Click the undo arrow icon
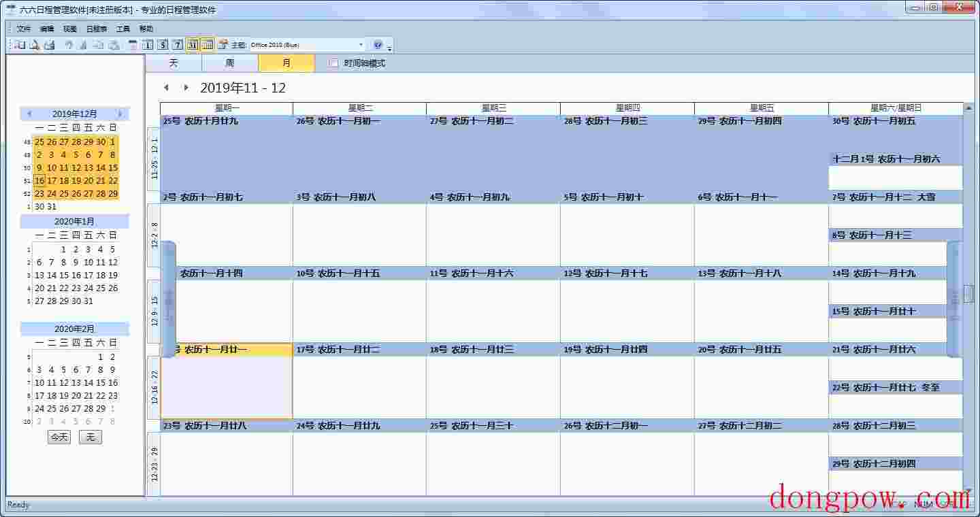 (x=68, y=45)
